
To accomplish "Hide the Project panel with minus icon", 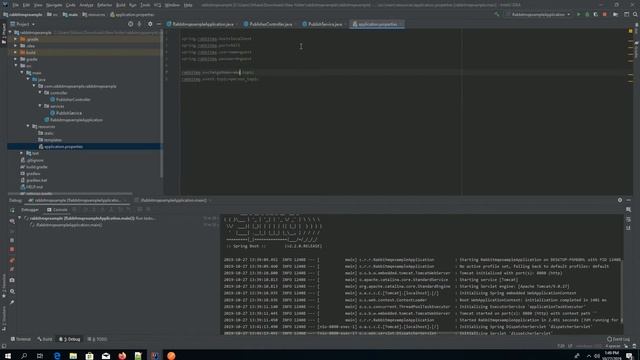I will pyautogui.click(x=159, y=24).
